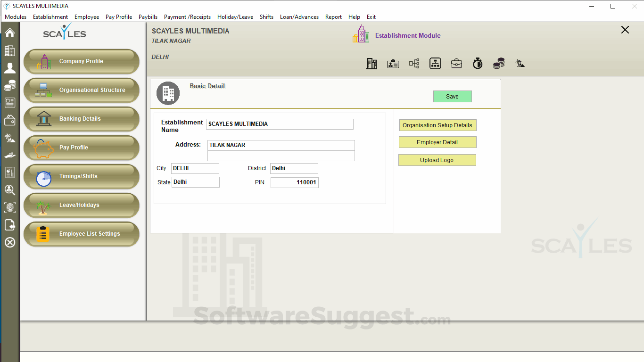Screen dimensions: 644x362
Task: Click the wallet icon in left sidebar
Action: pos(10,120)
